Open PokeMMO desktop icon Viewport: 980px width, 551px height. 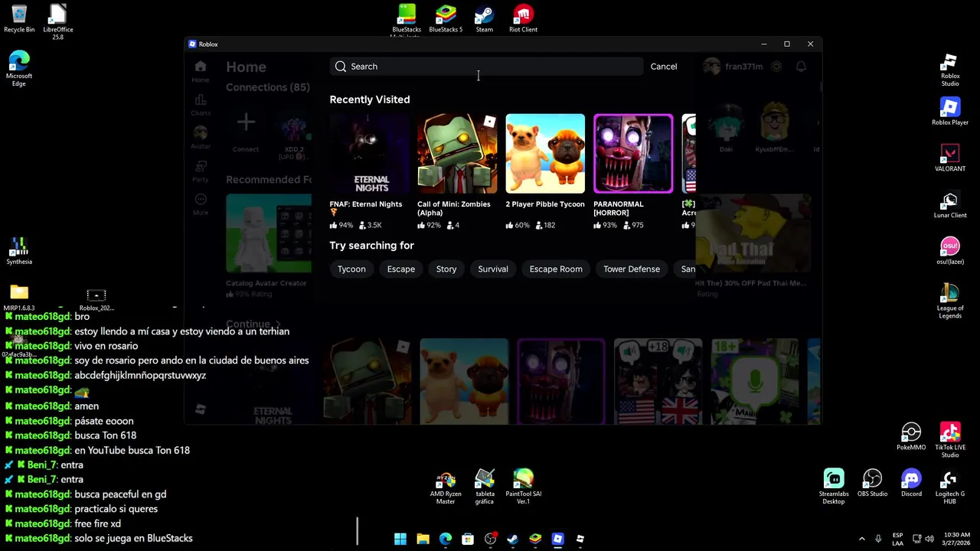[x=911, y=437]
